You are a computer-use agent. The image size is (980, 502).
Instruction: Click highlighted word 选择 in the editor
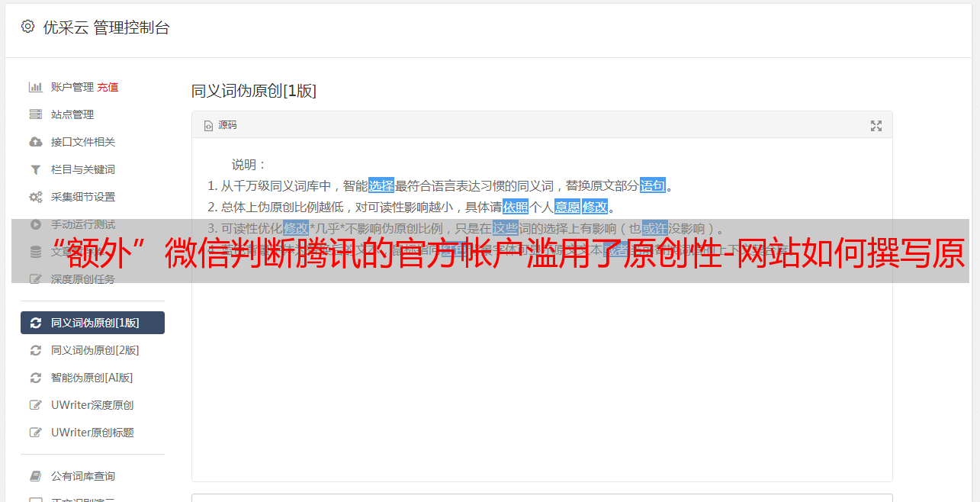(381, 185)
